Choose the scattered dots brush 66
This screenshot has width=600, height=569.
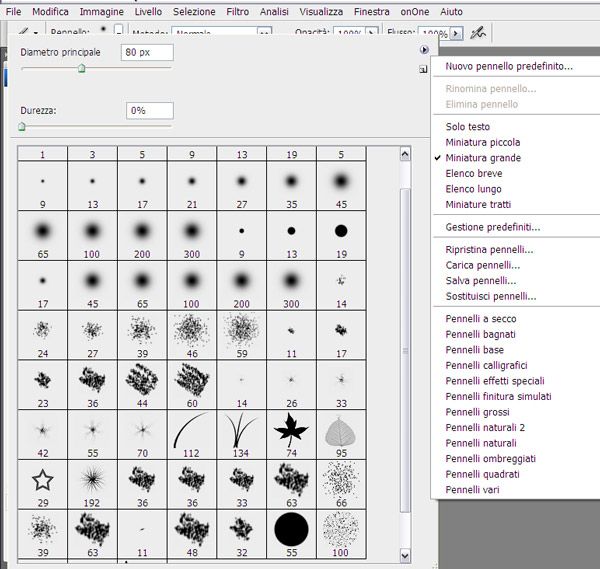pyautogui.click(x=341, y=484)
